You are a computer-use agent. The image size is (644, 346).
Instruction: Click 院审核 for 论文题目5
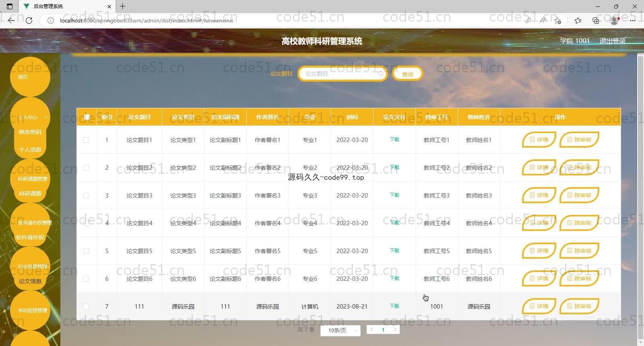tap(579, 251)
